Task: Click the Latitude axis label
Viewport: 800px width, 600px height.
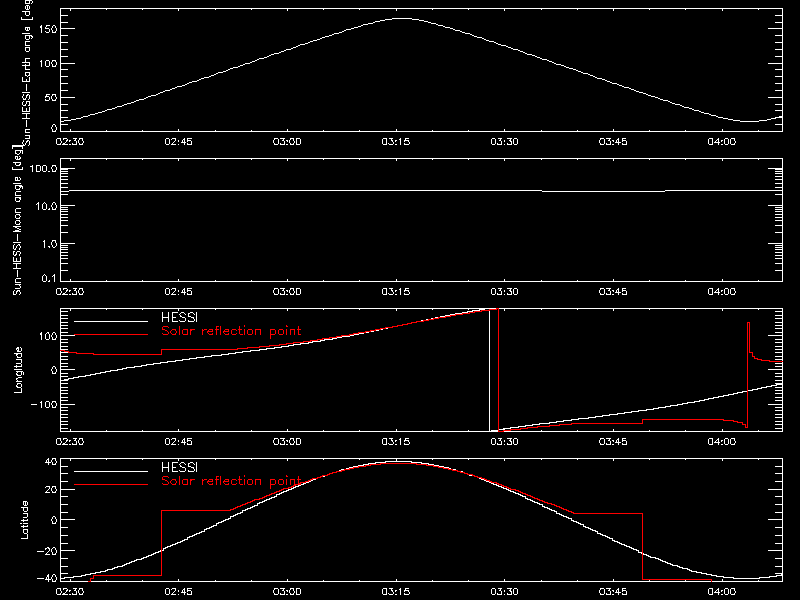Action: pyautogui.click(x=24, y=520)
